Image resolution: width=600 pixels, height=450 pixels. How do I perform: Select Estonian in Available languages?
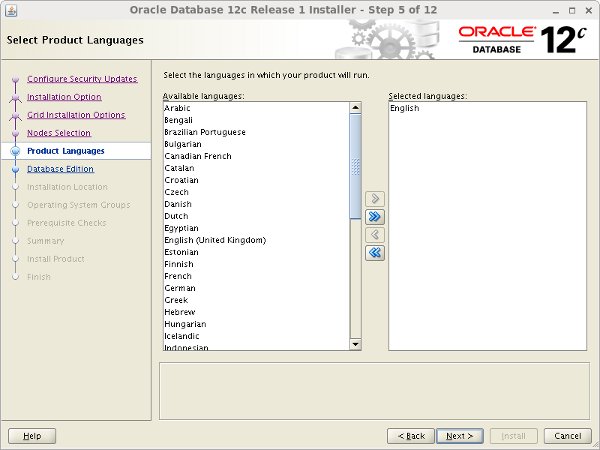(x=256, y=252)
